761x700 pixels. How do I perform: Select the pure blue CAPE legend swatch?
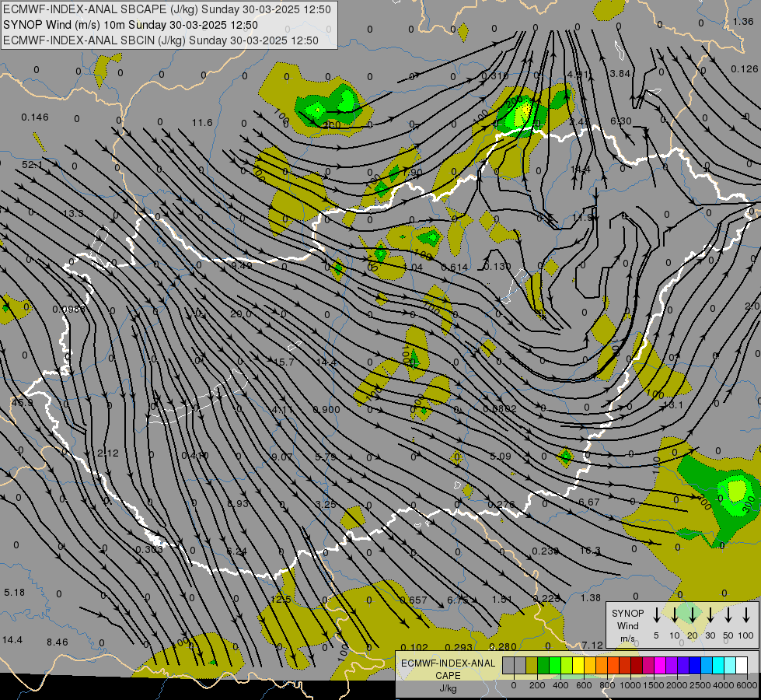[695, 666]
